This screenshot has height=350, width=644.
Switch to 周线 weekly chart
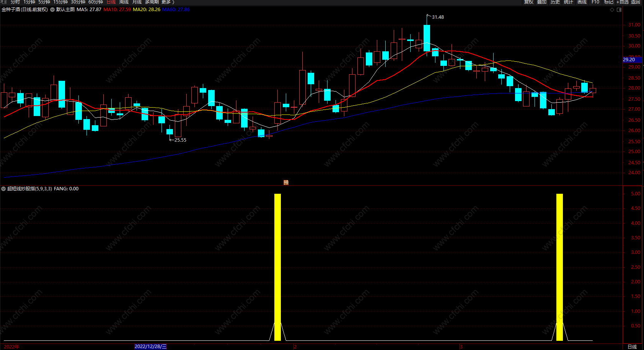pos(124,2)
